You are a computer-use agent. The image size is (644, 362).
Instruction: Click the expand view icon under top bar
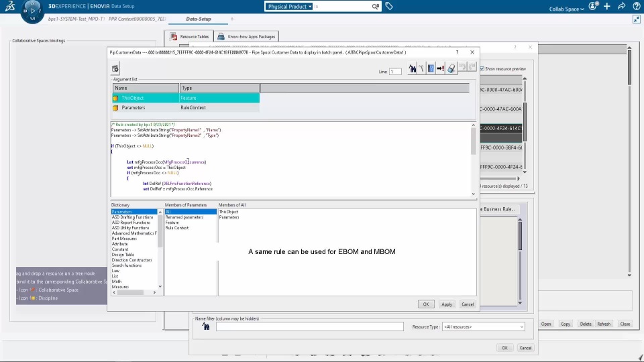point(636,19)
